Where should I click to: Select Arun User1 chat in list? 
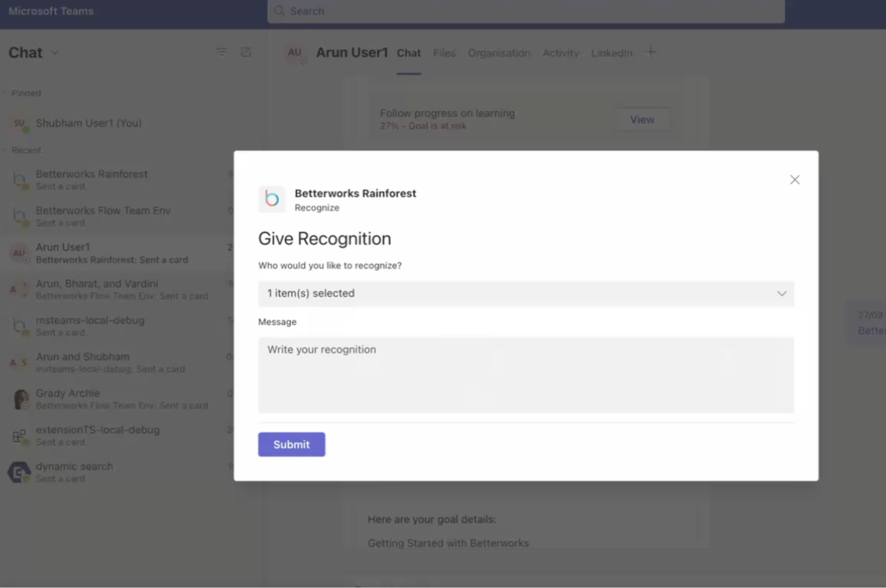click(116, 253)
